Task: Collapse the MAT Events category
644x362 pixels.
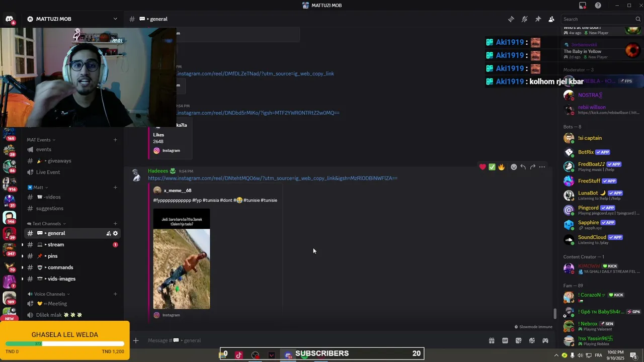Action: pos(41,140)
